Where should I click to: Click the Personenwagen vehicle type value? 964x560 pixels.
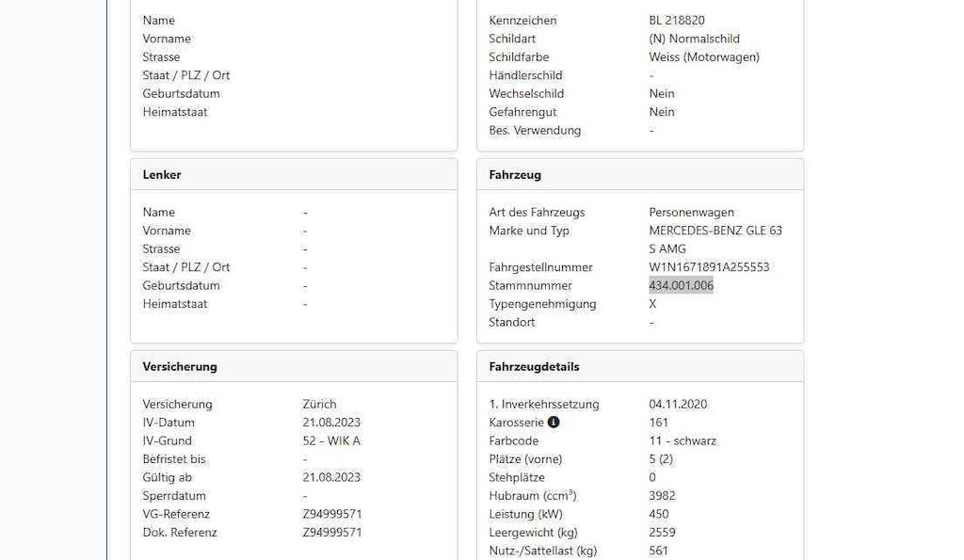tap(691, 213)
